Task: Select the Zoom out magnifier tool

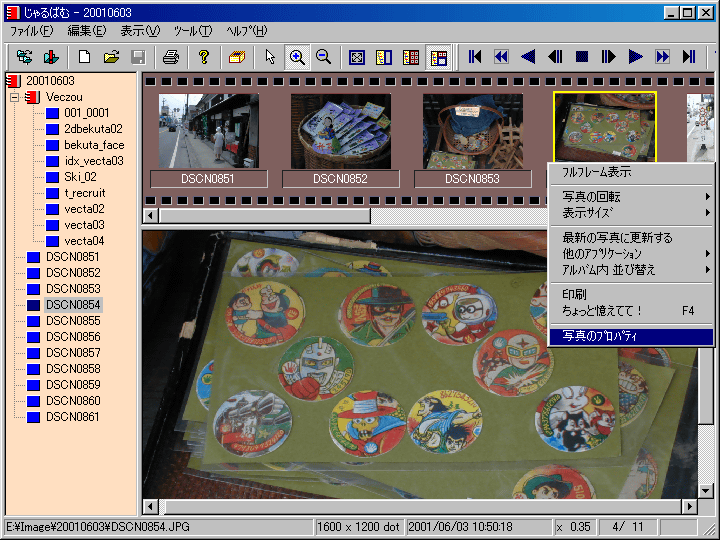Action: pos(324,57)
